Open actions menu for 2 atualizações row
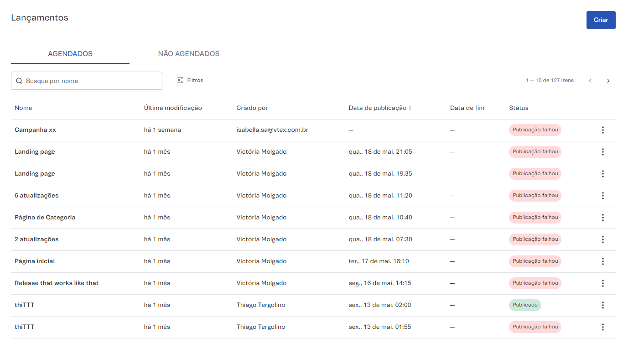This screenshot has height=364, width=623. point(602,239)
